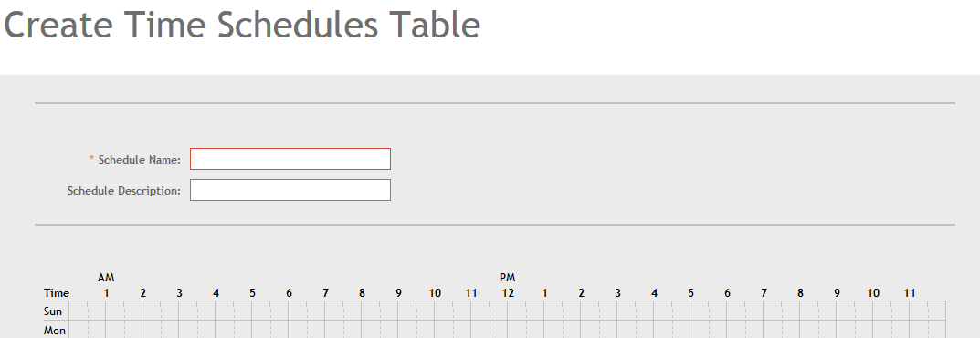Viewport: 980px width, 338px height.
Task: Click the Schedule Name input field
Action: pos(290,159)
